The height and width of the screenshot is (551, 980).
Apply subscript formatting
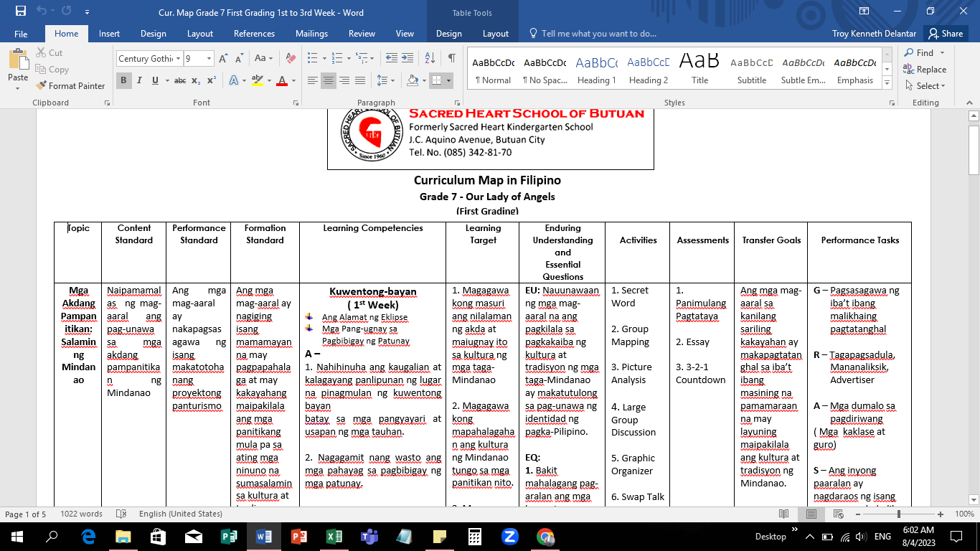point(196,81)
